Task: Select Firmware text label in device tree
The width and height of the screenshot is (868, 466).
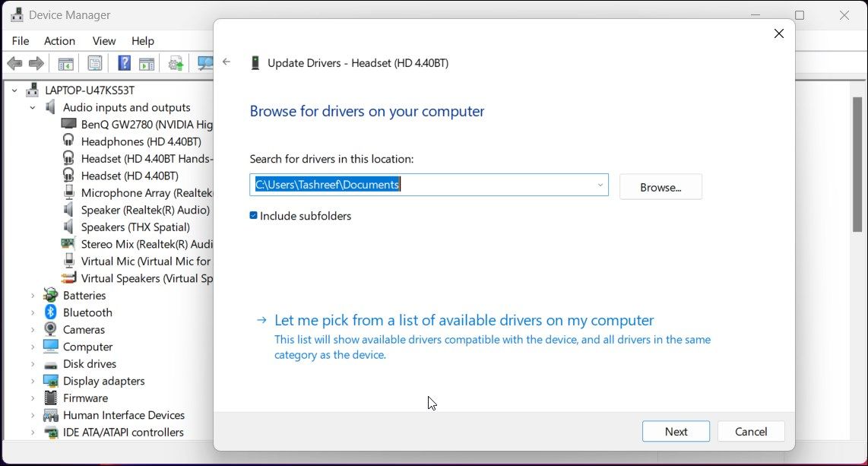Action: click(x=85, y=398)
